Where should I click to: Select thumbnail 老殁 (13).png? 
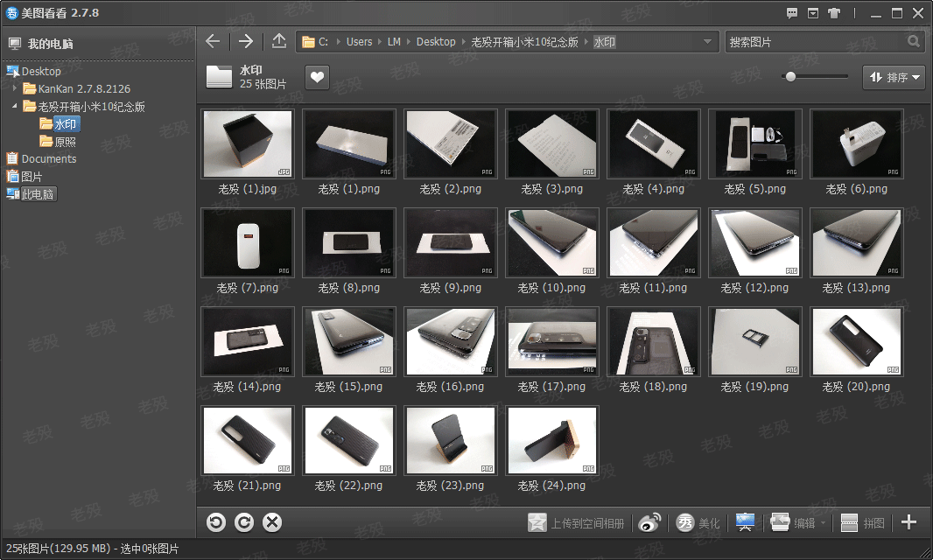(856, 242)
